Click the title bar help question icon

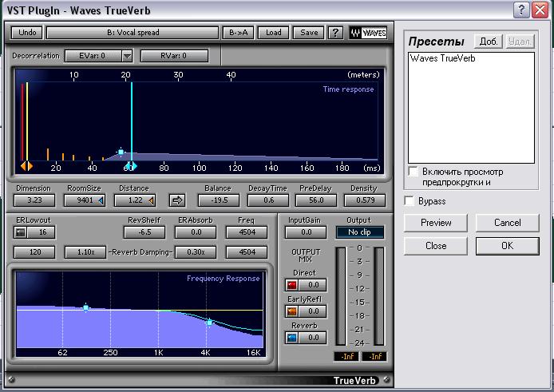point(521,10)
